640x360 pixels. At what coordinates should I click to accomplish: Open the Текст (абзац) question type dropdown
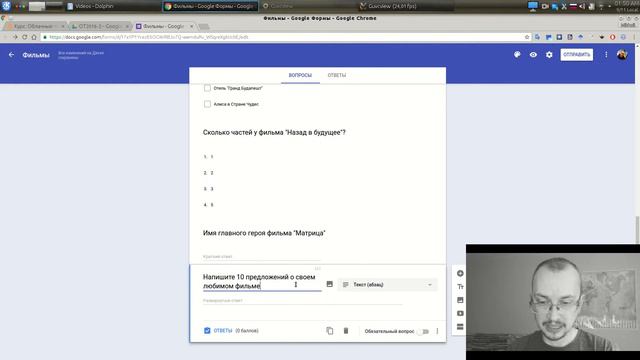point(387,284)
